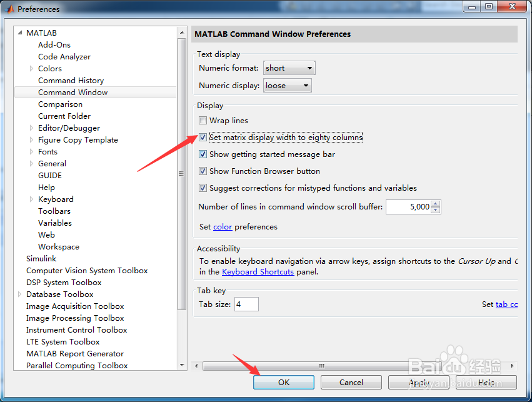
Task: Decrease scroll buffer lines with down arrow
Action: click(x=436, y=210)
